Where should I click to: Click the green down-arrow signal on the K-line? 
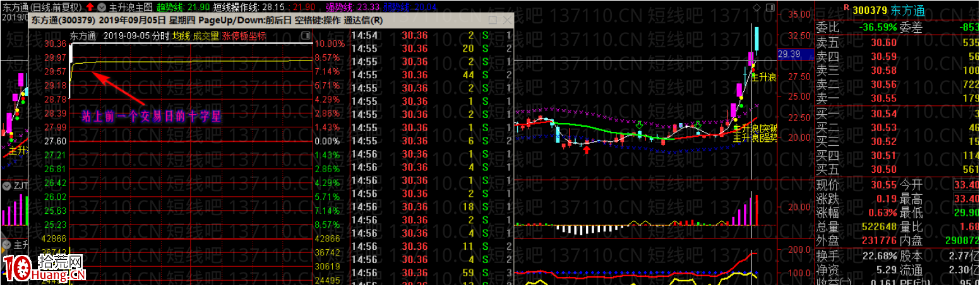tap(639, 126)
